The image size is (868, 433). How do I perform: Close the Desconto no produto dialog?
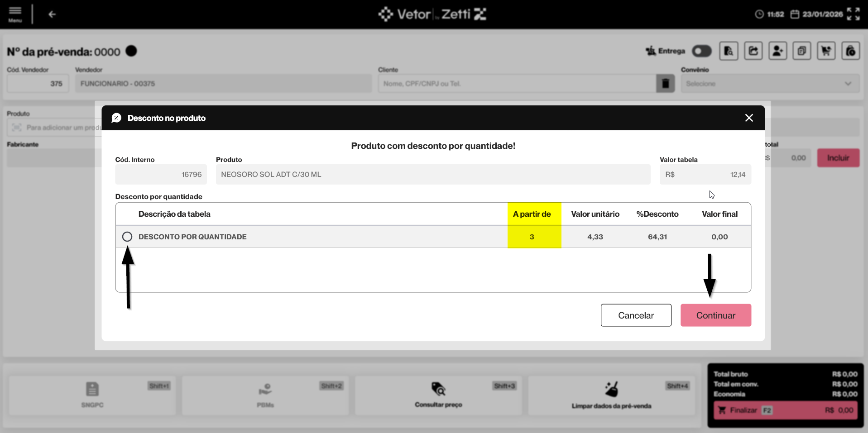(749, 118)
